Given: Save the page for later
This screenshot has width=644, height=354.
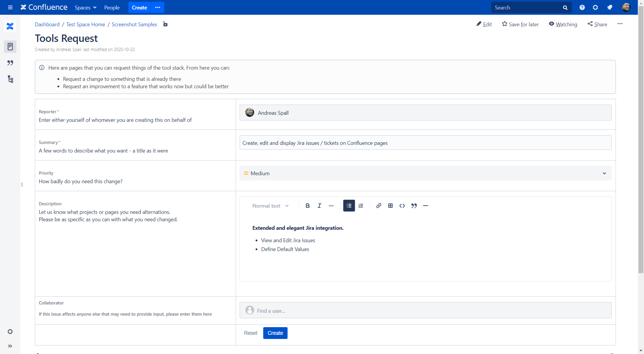Looking at the screenshot, I should coord(520,24).
